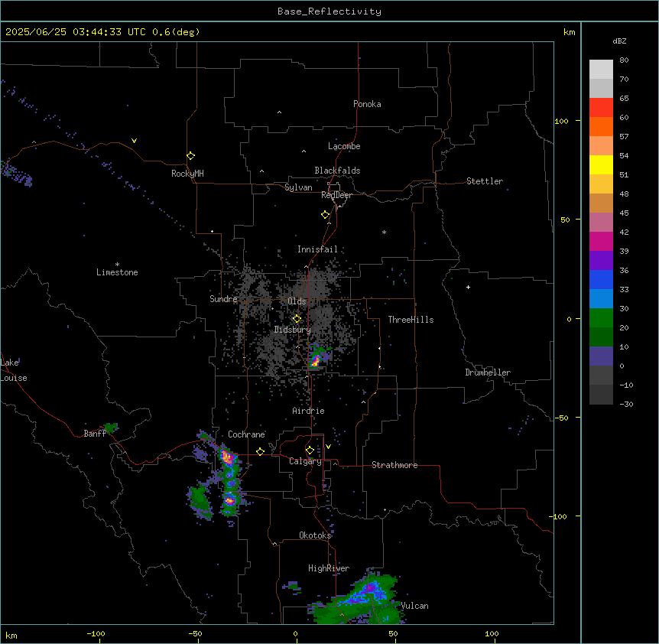Click the 10-0 dBZ slate purple legend swatch
Image resolution: width=659 pixels, height=644 pixels.
pos(601,356)
